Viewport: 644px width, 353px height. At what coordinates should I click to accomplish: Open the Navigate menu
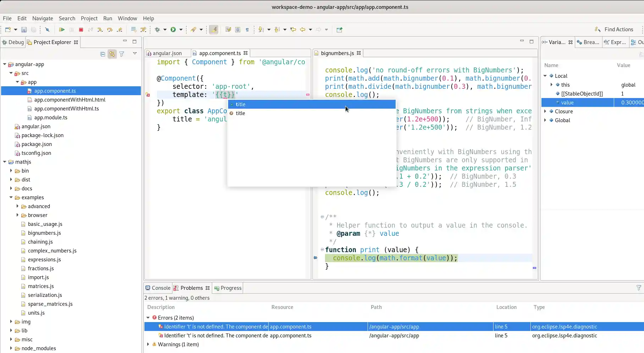[43, 18]
